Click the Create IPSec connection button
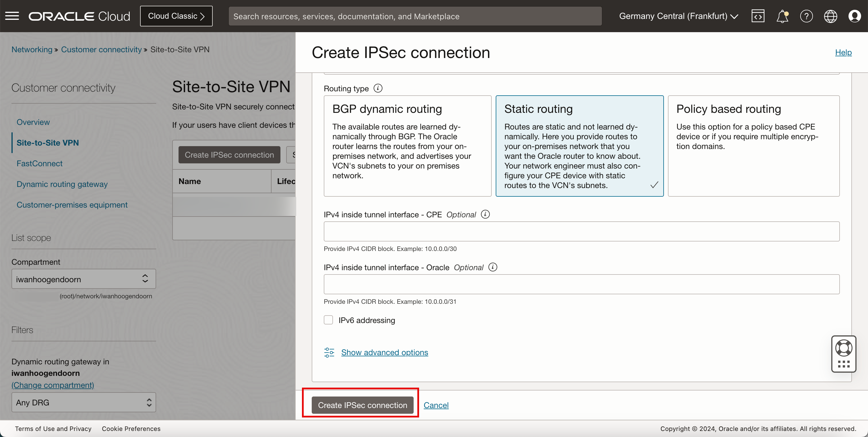Viewport: 868px width, 437px height. coord(363,405)
